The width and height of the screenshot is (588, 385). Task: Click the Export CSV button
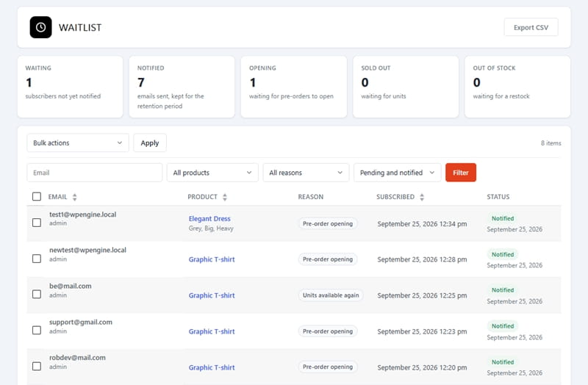click(531, 27)
